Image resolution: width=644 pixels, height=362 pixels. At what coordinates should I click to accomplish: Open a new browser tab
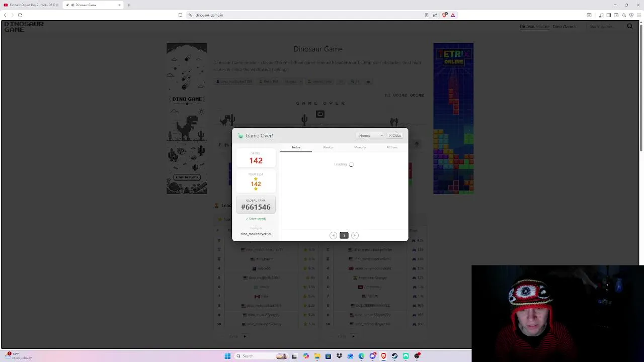[x=129, y=5]
